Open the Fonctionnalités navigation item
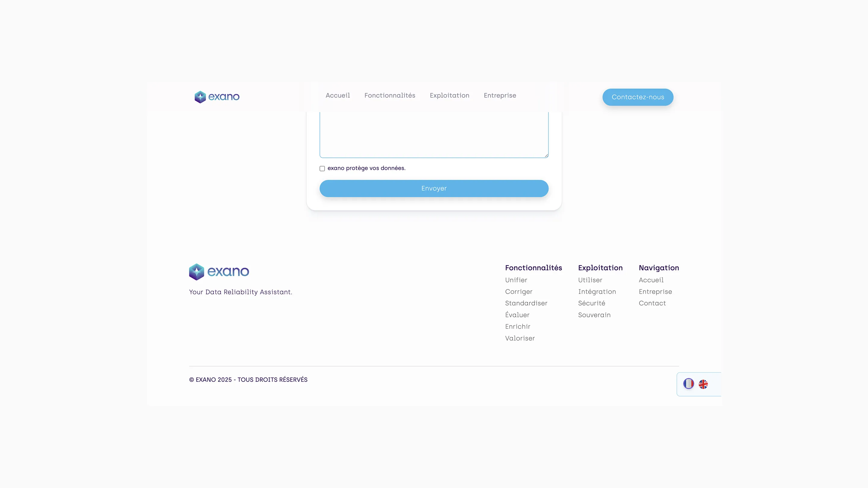 (390, 96)
